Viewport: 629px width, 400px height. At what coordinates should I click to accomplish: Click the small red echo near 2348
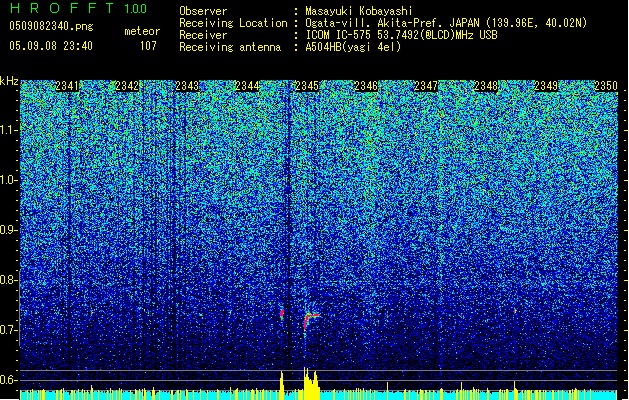(515, 311)
